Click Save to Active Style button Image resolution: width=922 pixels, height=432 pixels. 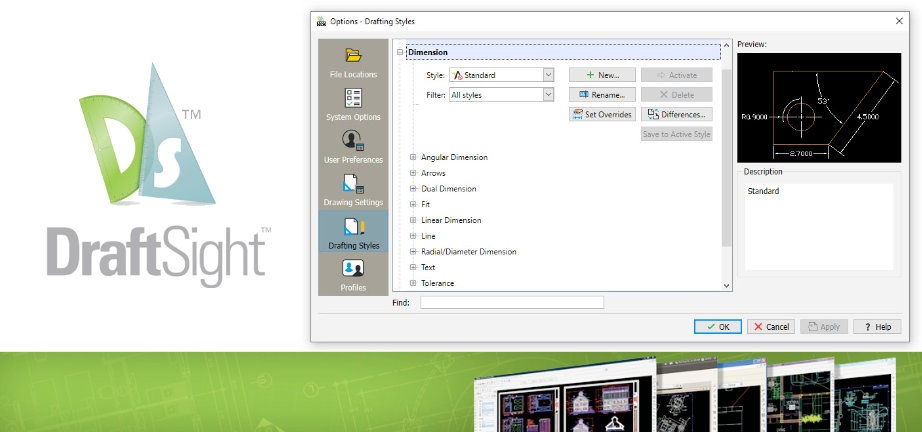pos(677,134)
